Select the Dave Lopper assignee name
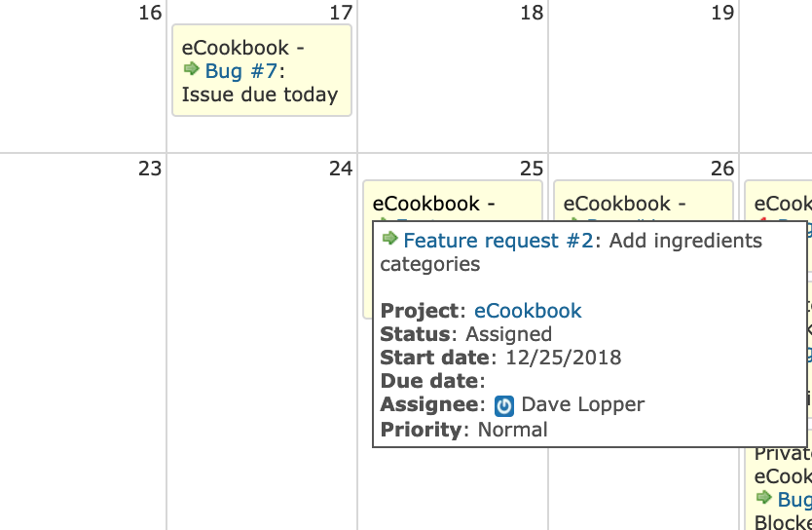Viewport: 812px width, 530px height. point(582,404)
